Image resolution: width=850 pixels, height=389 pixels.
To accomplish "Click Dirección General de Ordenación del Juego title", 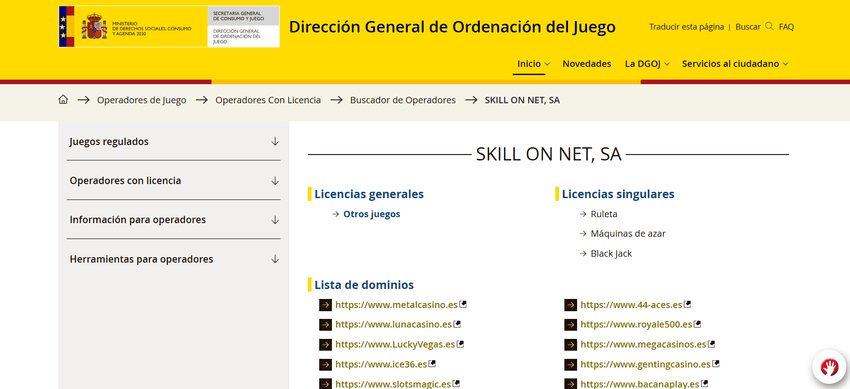I will pyautogui.click(x=452, y=27).
